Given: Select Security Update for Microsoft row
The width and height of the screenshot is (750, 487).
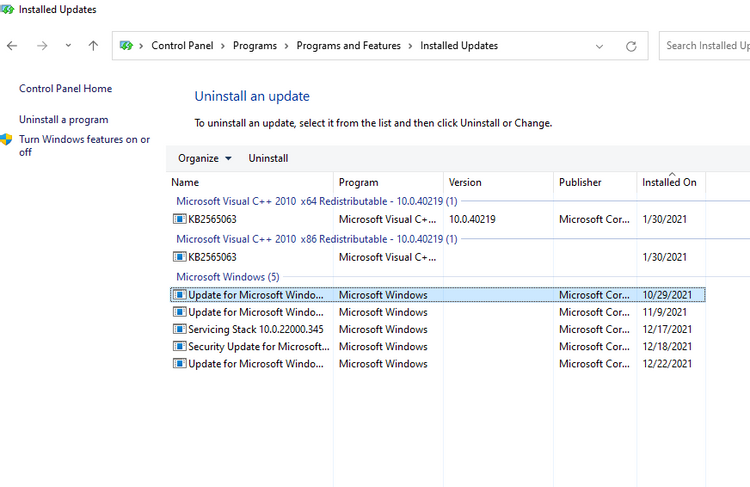Looking at the screenshot, I should tap(438, 346).
